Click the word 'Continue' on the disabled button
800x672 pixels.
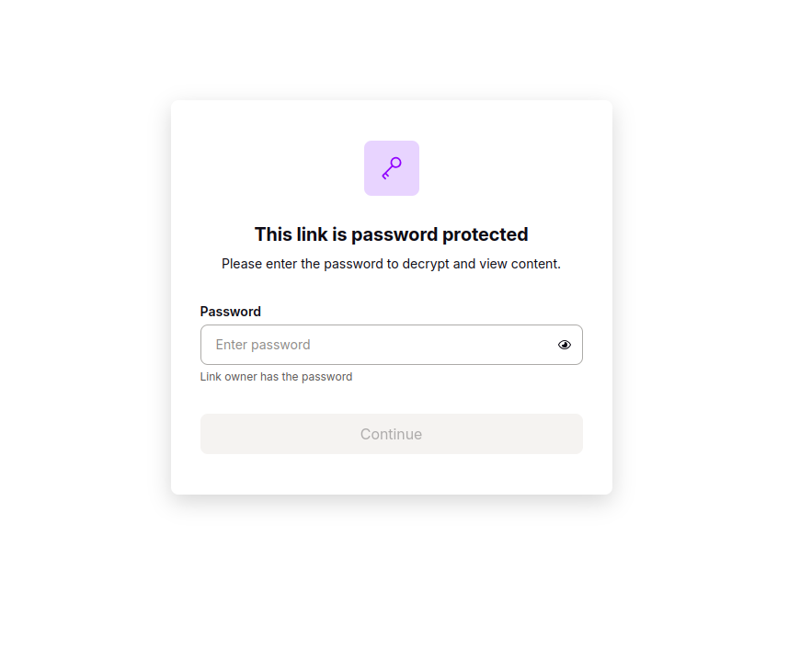click(391, 434)
